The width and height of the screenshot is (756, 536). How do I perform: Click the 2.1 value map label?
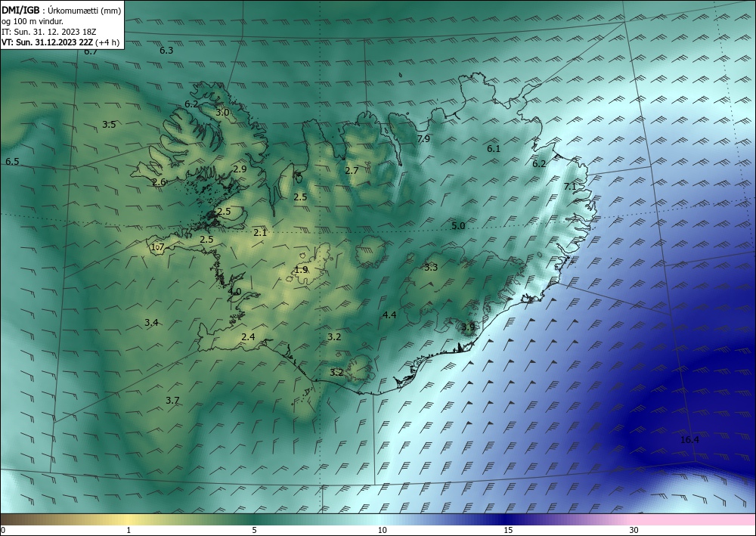[260, 232]
